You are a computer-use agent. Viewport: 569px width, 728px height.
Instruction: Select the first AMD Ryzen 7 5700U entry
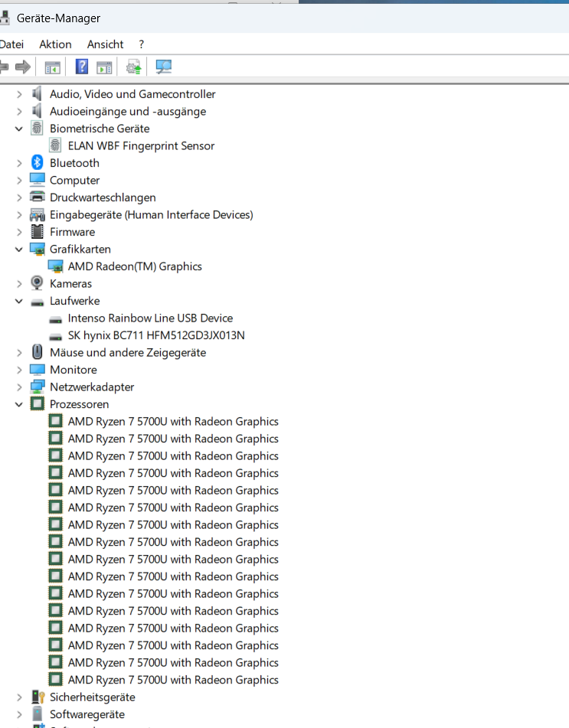click(x=173, y=422)
